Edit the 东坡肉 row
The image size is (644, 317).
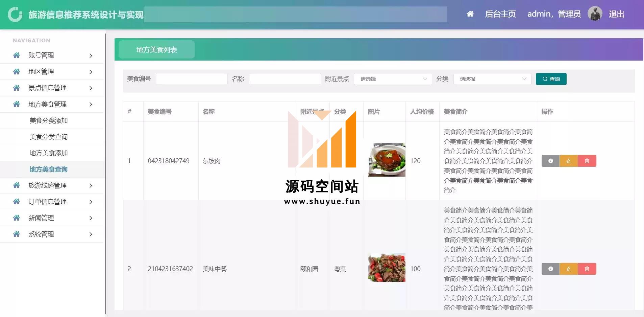[x=569, y=161]
